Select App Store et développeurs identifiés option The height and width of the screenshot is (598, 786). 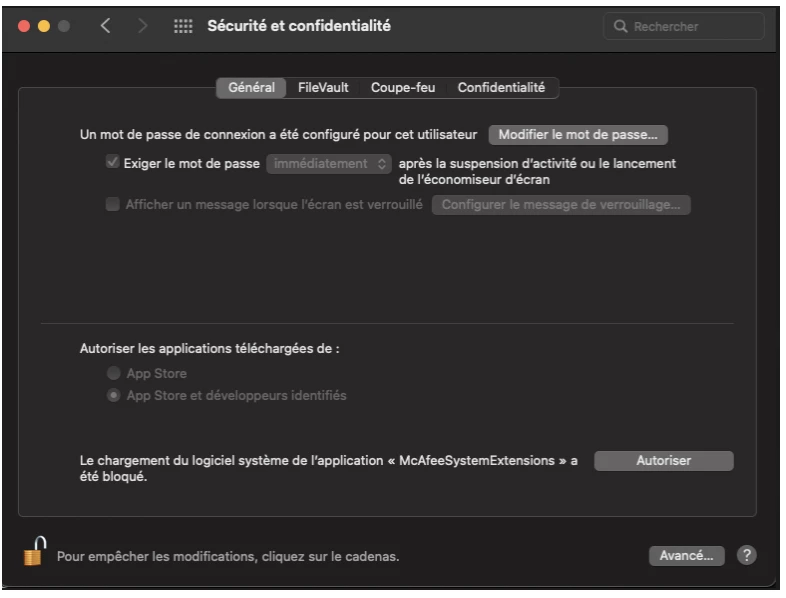pos(114,395)
